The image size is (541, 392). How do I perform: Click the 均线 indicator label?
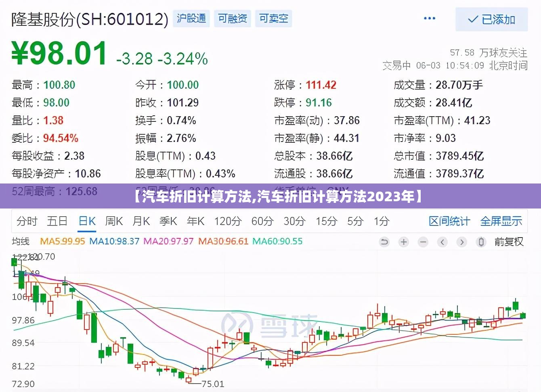[21, 241]
